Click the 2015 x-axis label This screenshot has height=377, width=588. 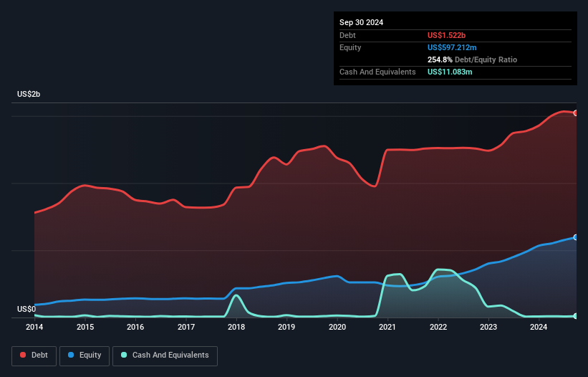pyautogui.click(x=85, y=327)
